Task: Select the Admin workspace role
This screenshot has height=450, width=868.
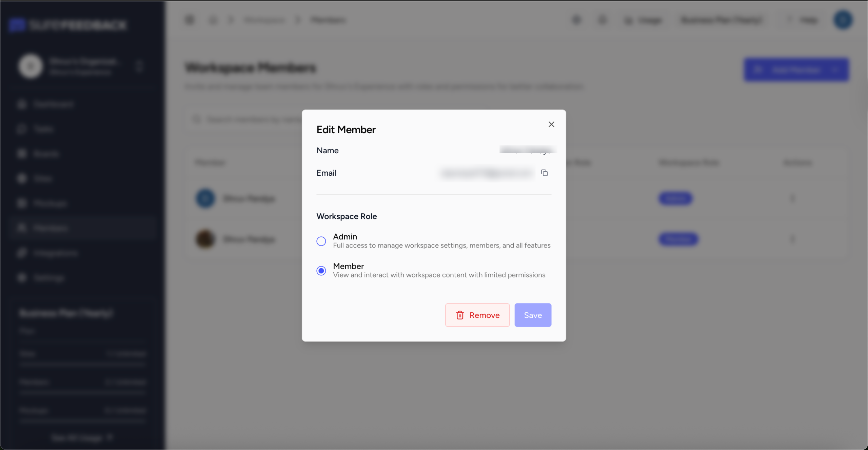Action: click(x=321, y=241)
